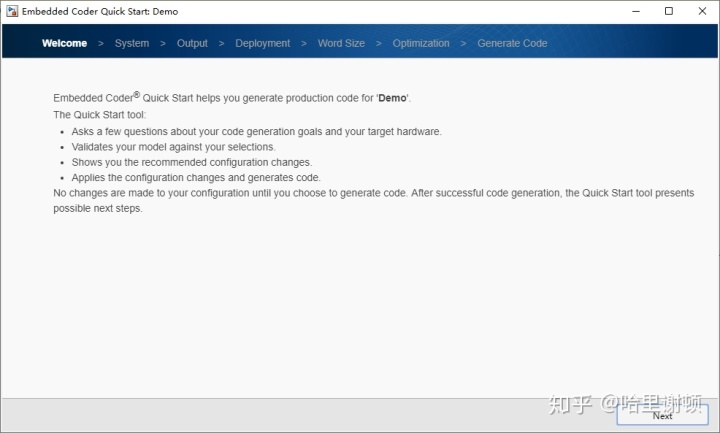The width and height of the screenshot is (720, 433).
Task: Click the 'Embedded Coder Quick Start: Demo' title text
Action: click(x=100, y=11)
